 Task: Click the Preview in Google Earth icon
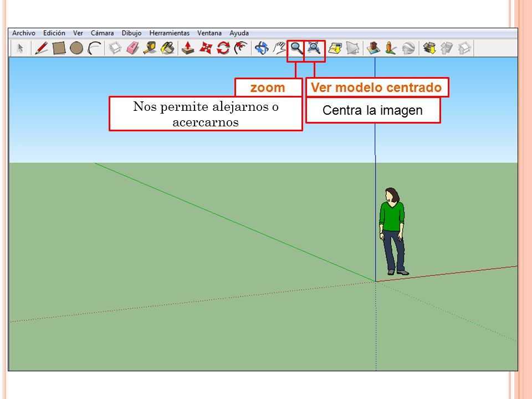tap(408, 48)
